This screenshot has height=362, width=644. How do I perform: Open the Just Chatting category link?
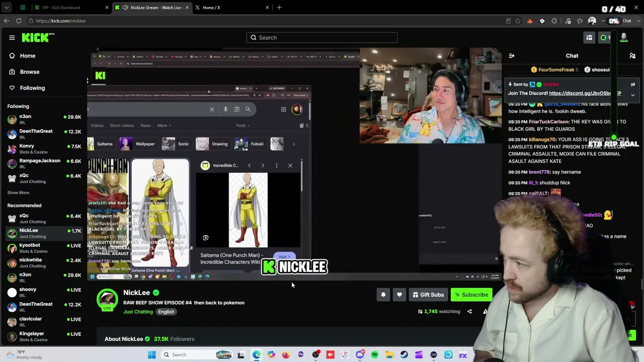(138, 312)
